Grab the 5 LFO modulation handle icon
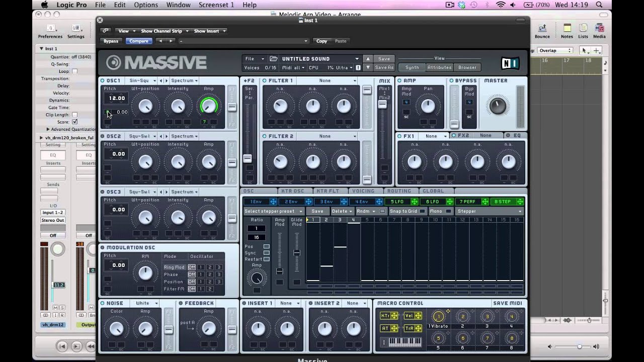Viewport: 644px width, 362px height. (x=414, y=202)
